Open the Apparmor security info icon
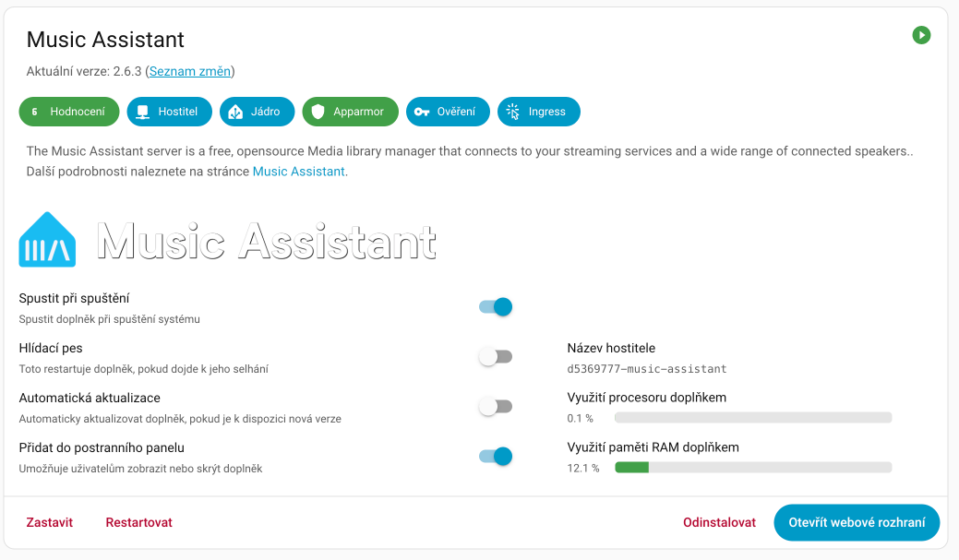This screenshot has height=560, width=959. 316,112
